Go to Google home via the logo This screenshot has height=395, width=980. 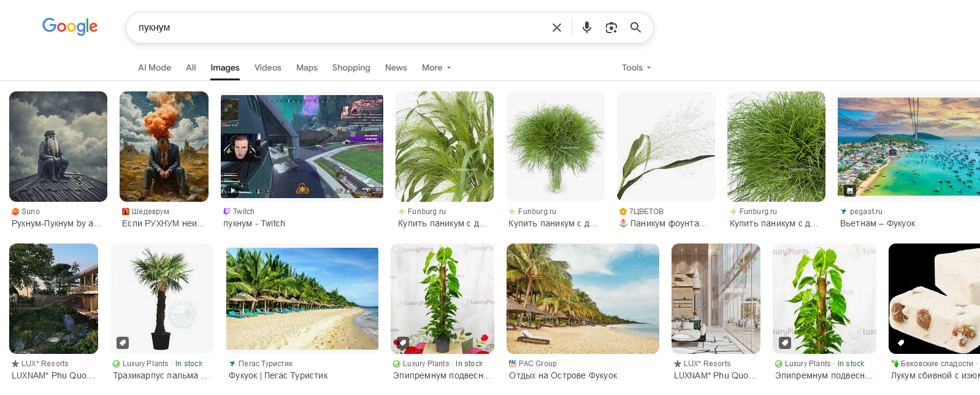tap(70, 26)
